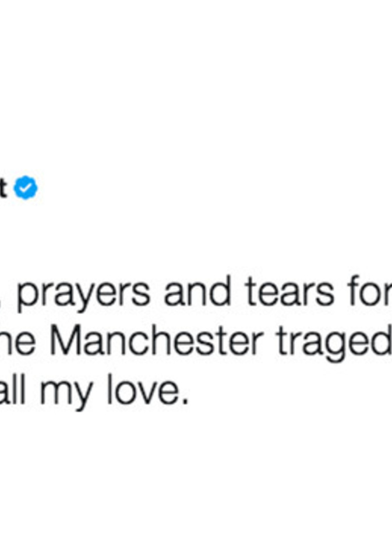Click the blue verified badge
Viewport: 392px width, 548px height.
[x=26, y=189]
